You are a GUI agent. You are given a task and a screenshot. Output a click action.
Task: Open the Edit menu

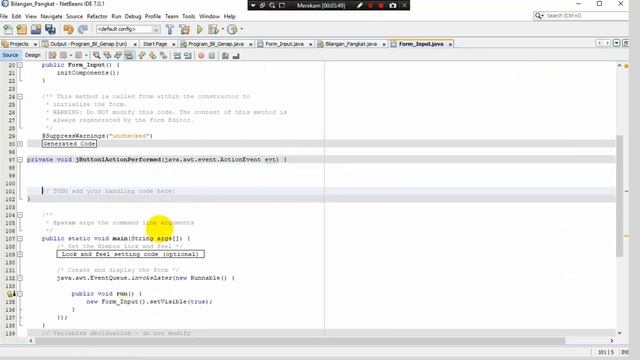point(16,16)
